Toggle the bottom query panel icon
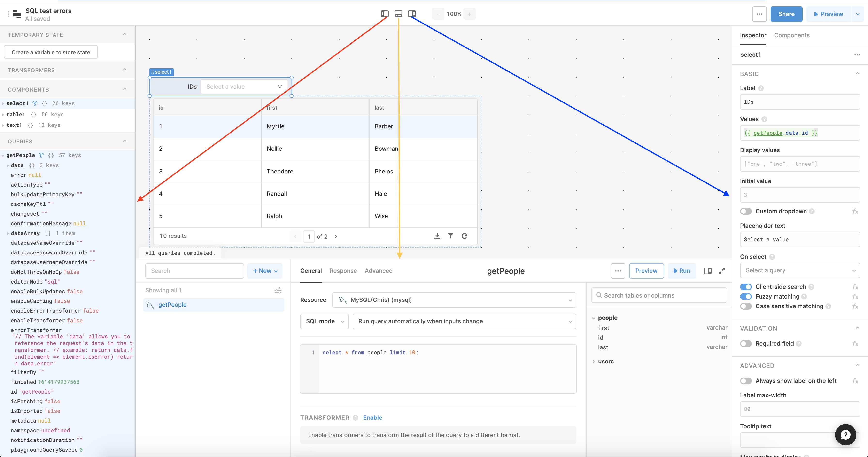The width and height of the screenshot is (868, 457). (398, 14)
